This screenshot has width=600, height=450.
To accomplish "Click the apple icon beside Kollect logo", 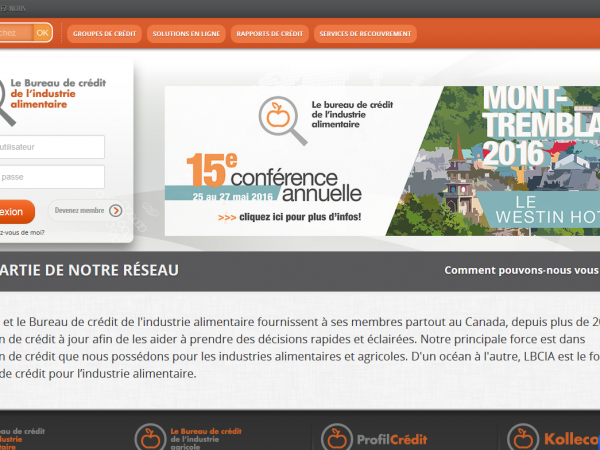I will [523, 437].
